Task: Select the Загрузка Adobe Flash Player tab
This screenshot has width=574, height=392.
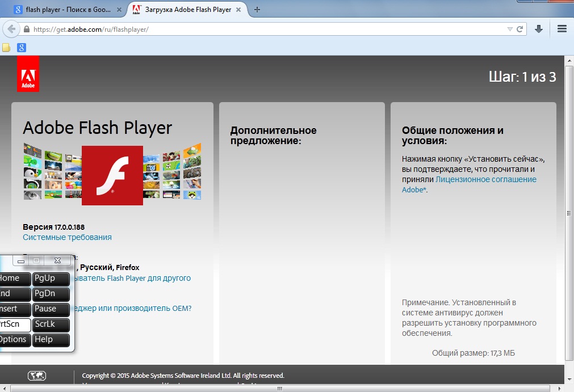Action: pos(188,10)
